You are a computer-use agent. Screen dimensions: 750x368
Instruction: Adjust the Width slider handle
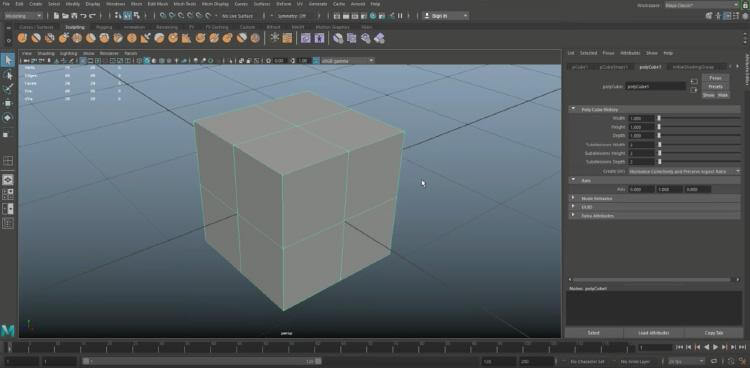coord(659,118)
